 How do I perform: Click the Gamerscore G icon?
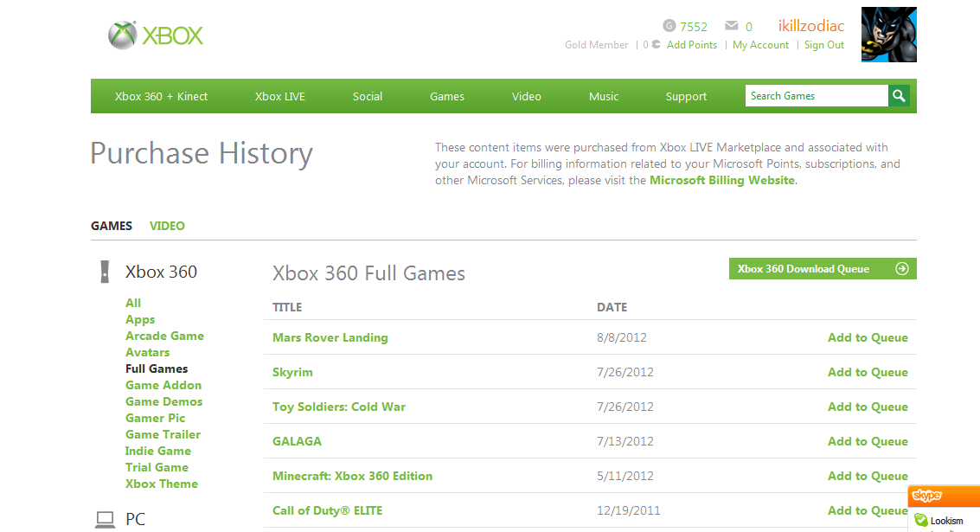pos(669,26)
